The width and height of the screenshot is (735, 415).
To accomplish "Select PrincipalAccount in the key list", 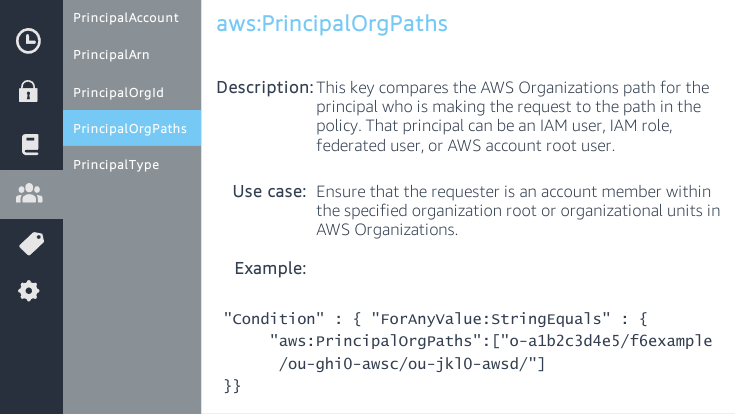I will (126, 18).
